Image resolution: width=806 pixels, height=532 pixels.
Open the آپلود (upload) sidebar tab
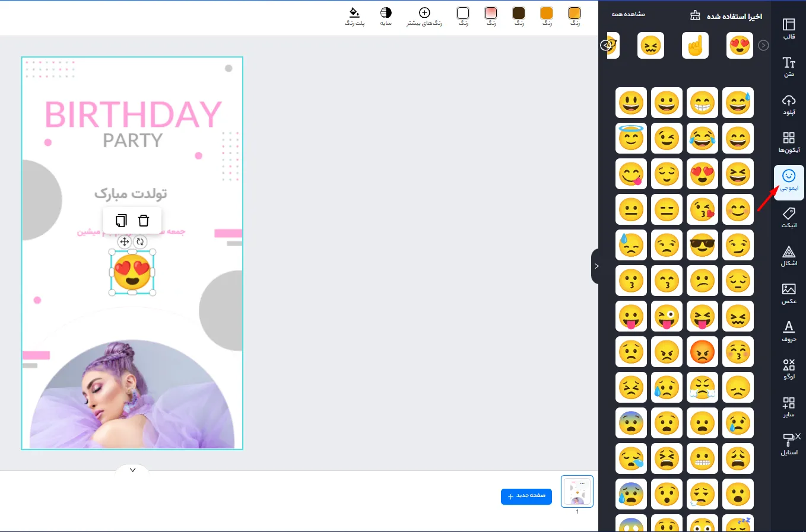coord(789,104)
